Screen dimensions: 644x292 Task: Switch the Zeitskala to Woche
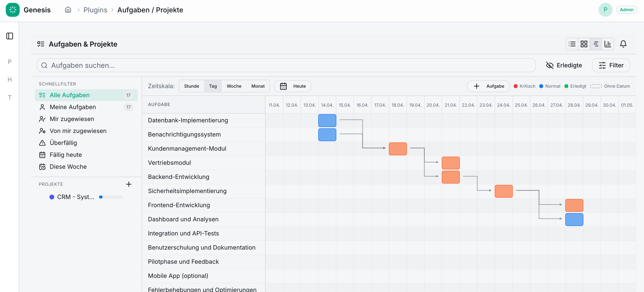[234, 86]
